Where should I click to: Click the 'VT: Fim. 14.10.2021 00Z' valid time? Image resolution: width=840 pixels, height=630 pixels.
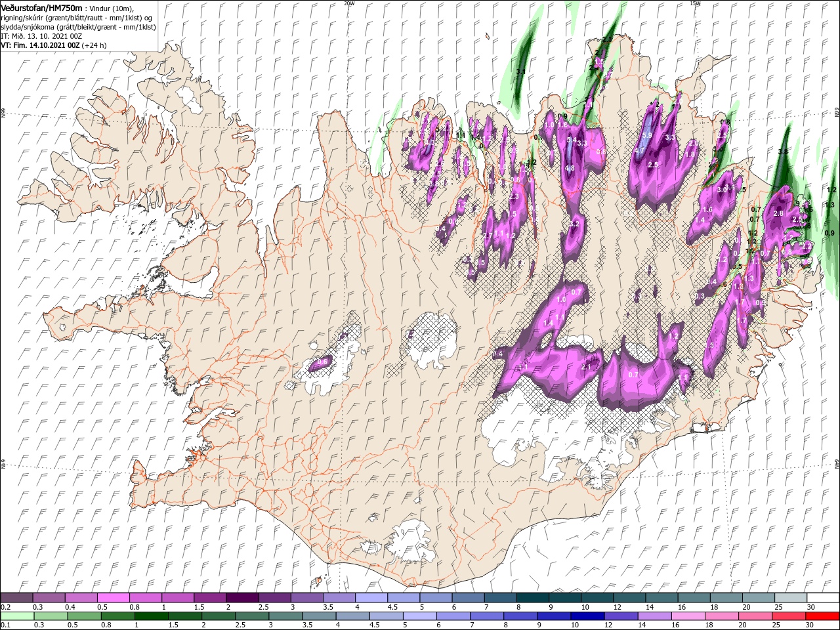pyautogui.click(x=40, y=45)
